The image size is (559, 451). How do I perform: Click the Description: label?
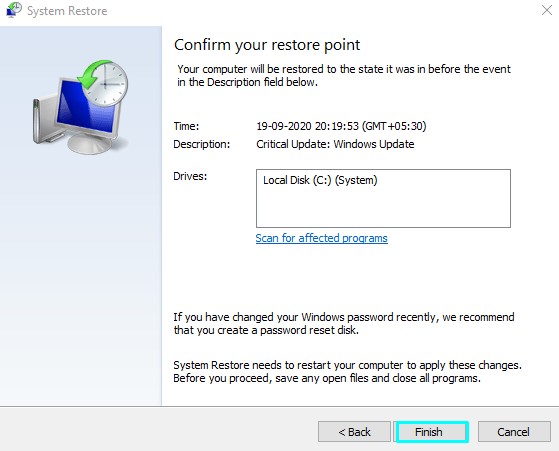coord(202,144)
